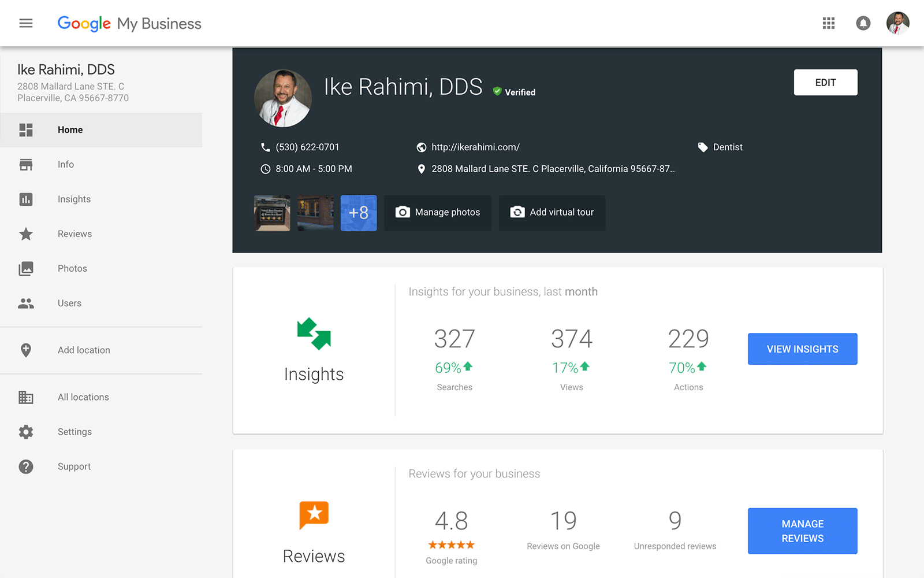Click the Insights bar chart icon
The width and height of the screenshot is (924, 578).
(26, 199)
